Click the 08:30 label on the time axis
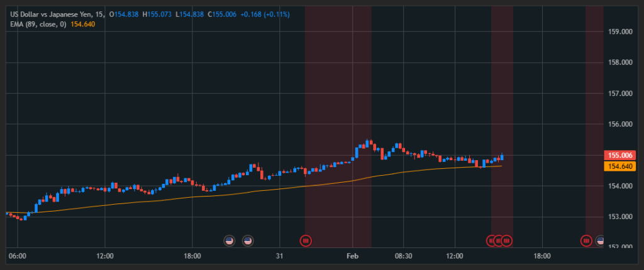 tap(403, 256)
